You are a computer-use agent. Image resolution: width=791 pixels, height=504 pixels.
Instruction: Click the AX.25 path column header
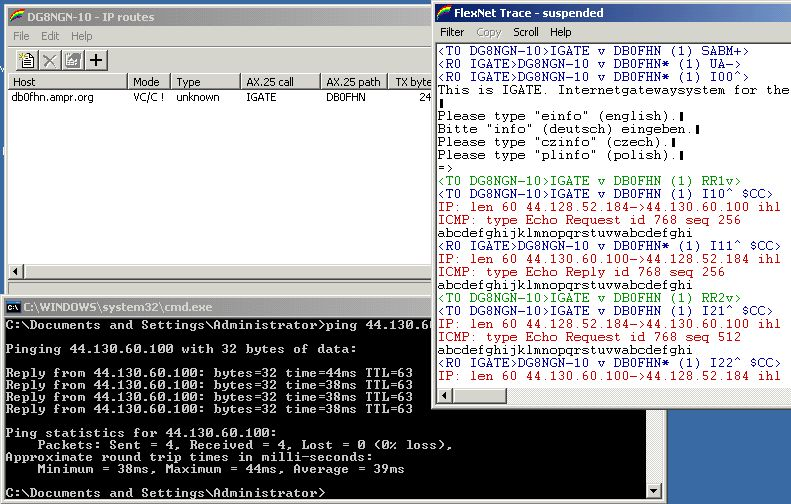click(354, 82)
